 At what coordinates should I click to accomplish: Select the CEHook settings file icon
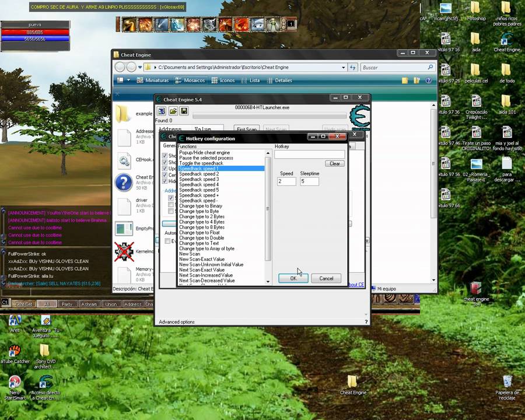[x=124, y=160]
